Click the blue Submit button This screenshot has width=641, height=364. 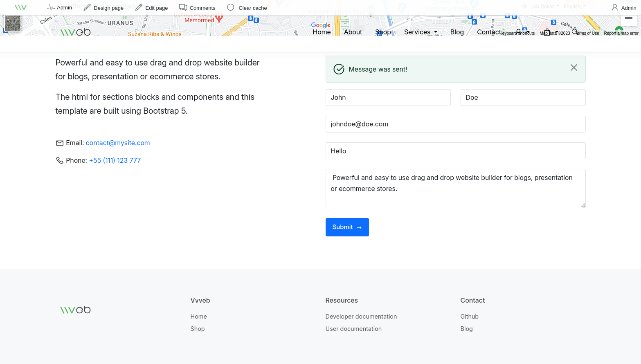pyautogui.click(x=347, y=227)
